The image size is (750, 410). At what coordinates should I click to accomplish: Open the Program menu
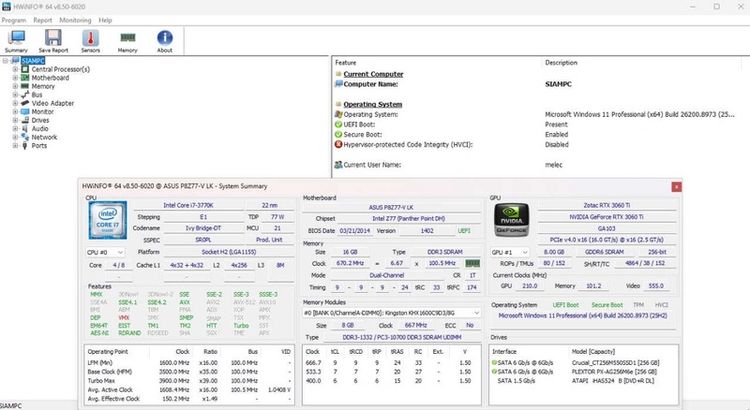click(x=14, y=20)
